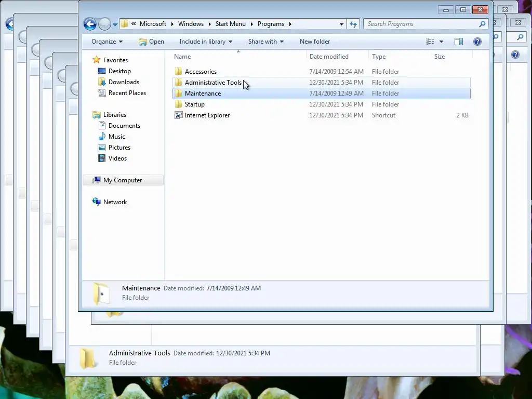Image resolution: width=532 pixels, height=399 pixels.
Task: Open the Organize menu
Action: (107, 42)
